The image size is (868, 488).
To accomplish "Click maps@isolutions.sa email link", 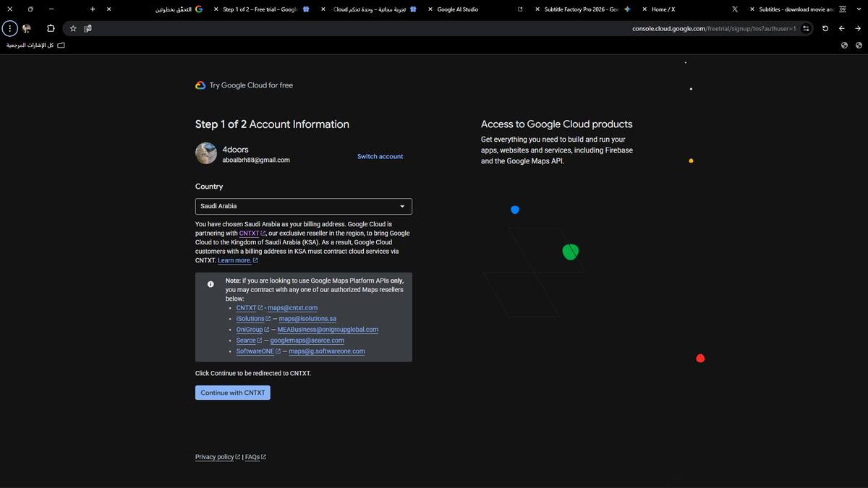I will point(307,319).
